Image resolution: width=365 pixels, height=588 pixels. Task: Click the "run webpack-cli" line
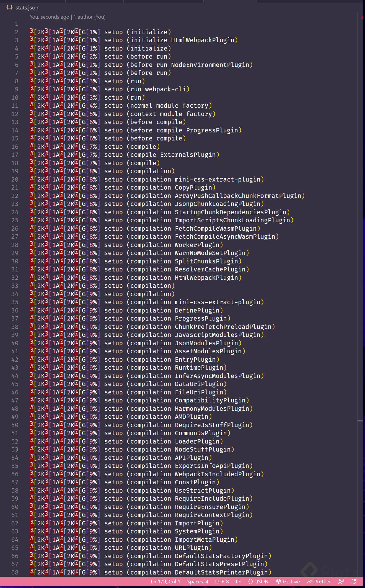tap(110, 89)
